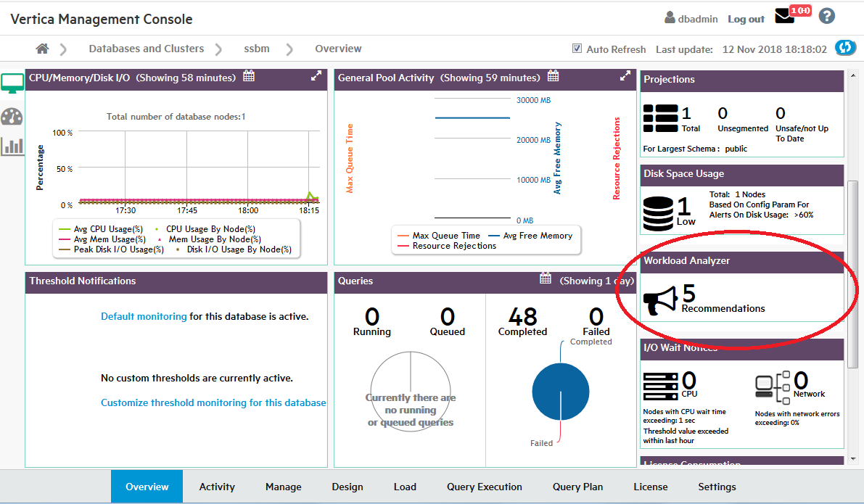The image size is (864, 504).
Task: Open the ssbm breadcrumb link
Action: coord(257,49)
